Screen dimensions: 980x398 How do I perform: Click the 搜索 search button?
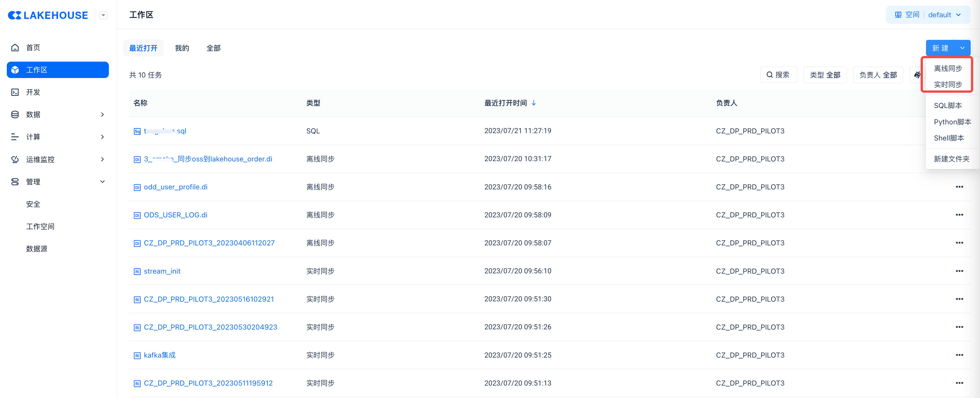[778, 75]
